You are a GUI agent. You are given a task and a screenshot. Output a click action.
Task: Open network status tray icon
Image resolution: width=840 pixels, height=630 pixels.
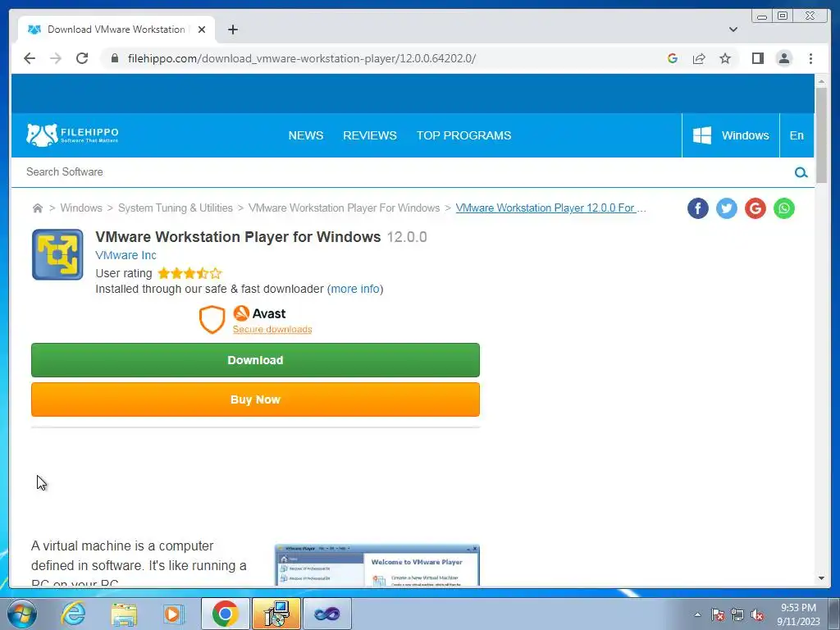(737, 614)
